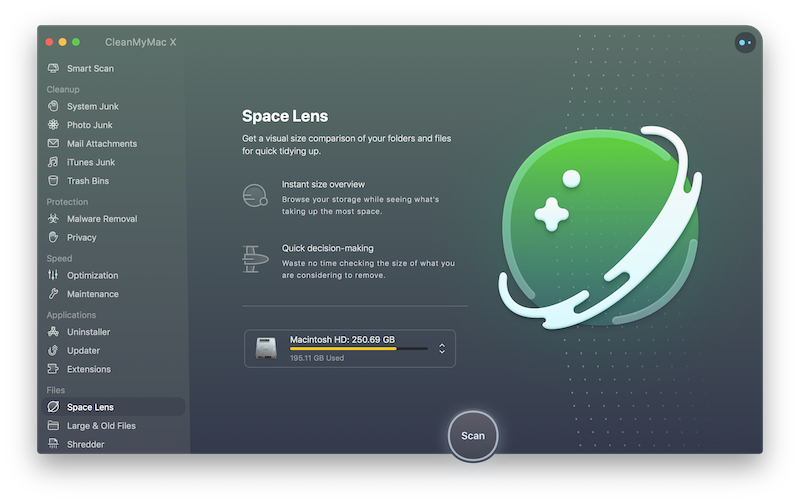Click the Files section header

(56, 390)
